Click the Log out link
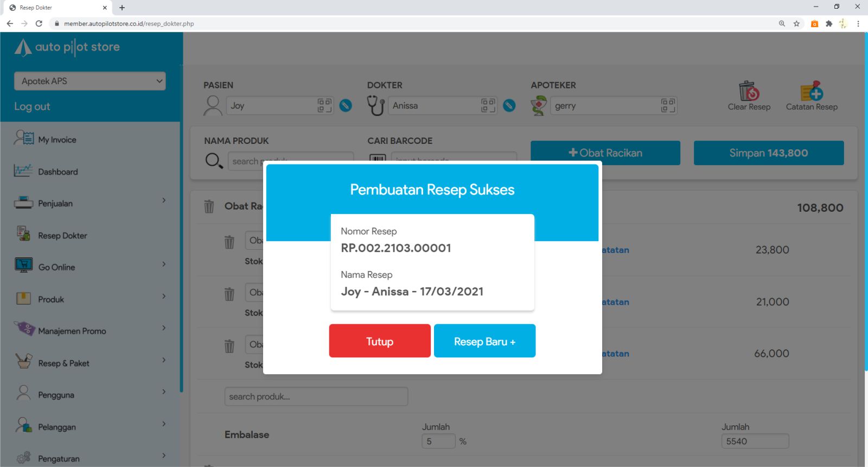 32,106
